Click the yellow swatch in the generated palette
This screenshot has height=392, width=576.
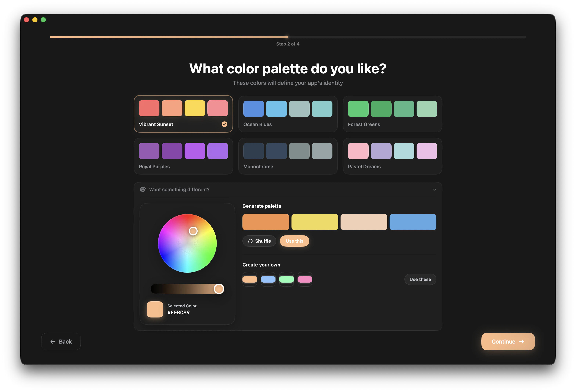coord(315,222)
